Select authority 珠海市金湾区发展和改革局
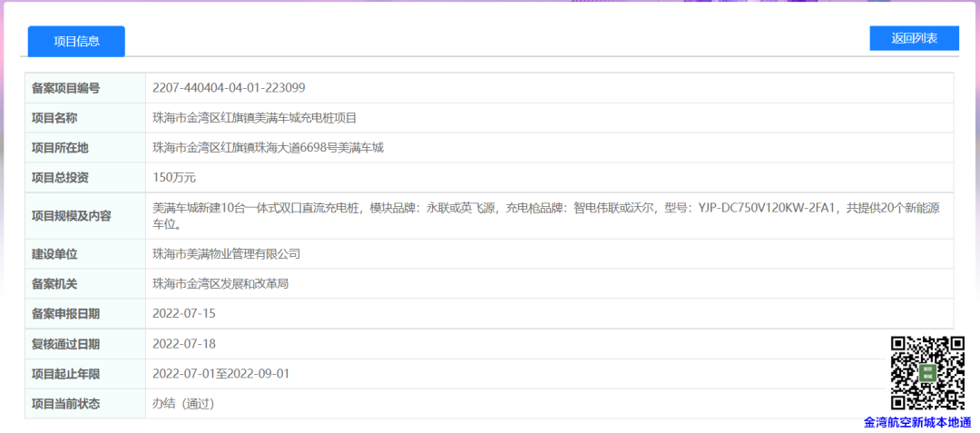This screenshot has height=433, width=980. point(220,284)
